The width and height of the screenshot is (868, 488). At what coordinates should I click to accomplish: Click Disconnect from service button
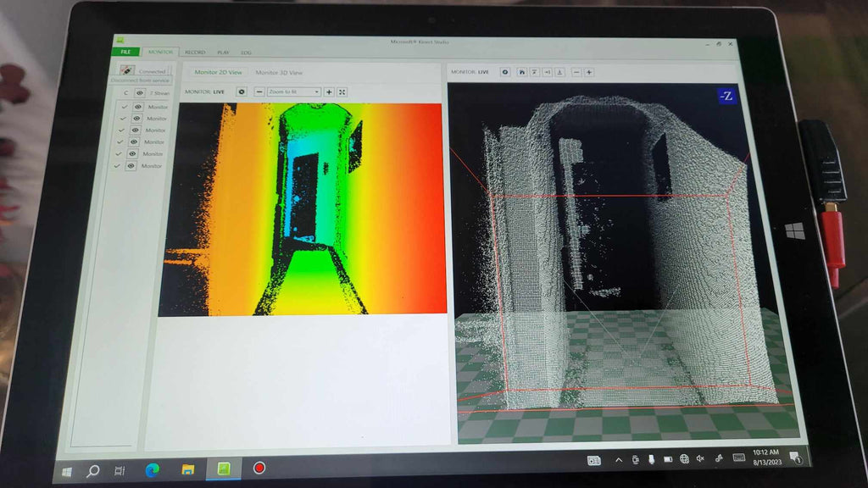point(140,80)
